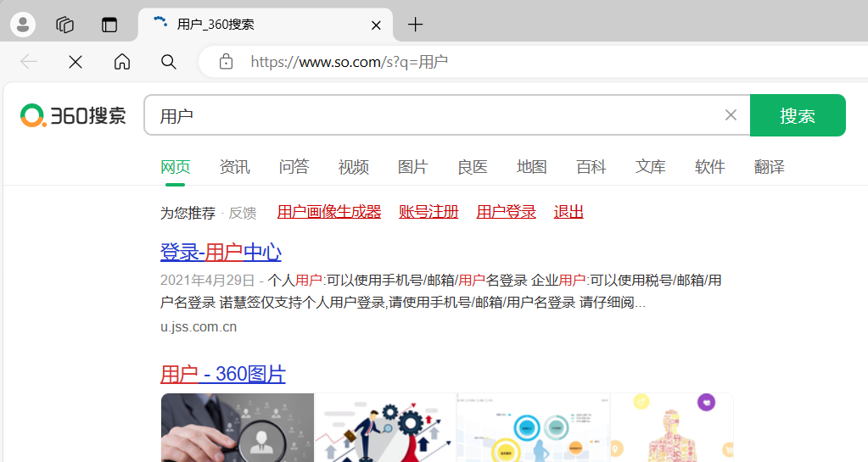
Task: Click the toolbar search magnifier icon
Action: (168, 61)
